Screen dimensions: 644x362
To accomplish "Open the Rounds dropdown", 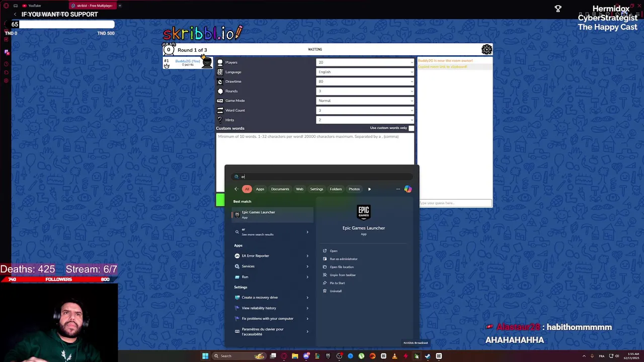I will (x=365, y=91).
